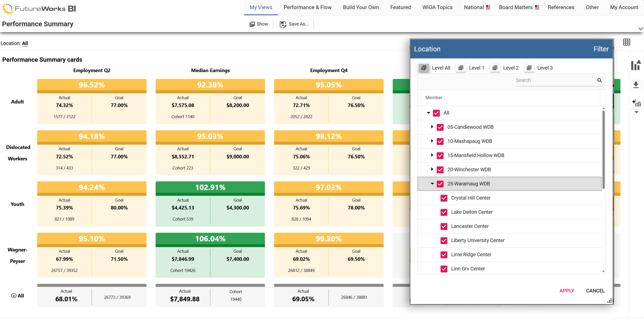
Task: Click the Adult Employment Q2 96.52% card
Action: click(92, 101)
